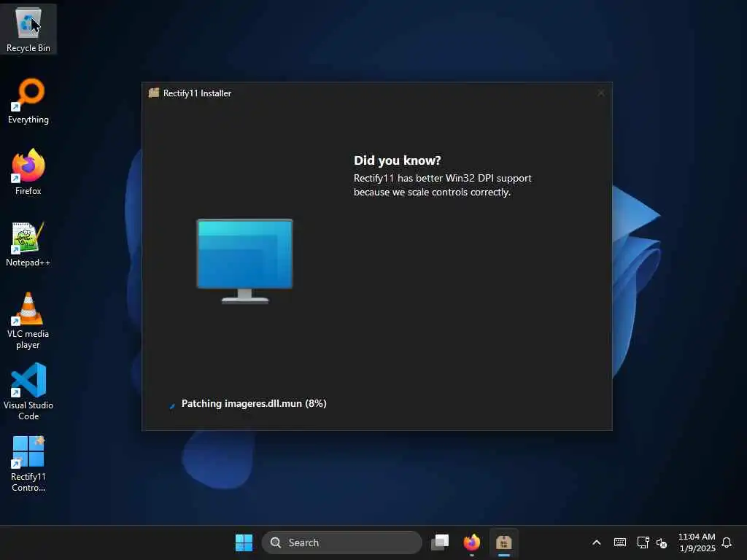Screen dimensions: 747x560
Task: Show hidden system tray icons chevron
Action: [x=597, y=542]
